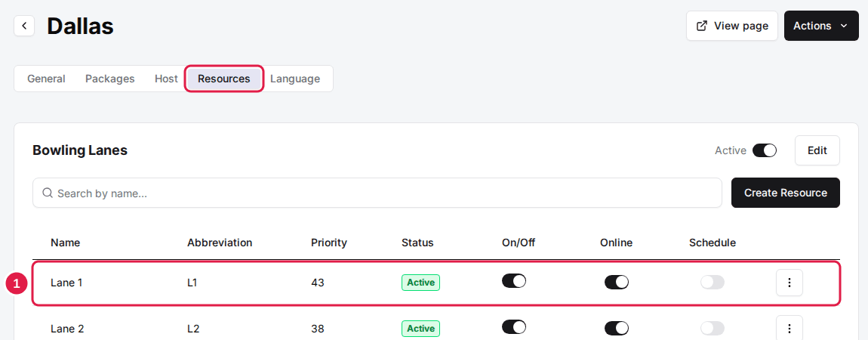Click the Lane 2 name cell
Screen dimensions: 868x340
click(x=67, y=329)
